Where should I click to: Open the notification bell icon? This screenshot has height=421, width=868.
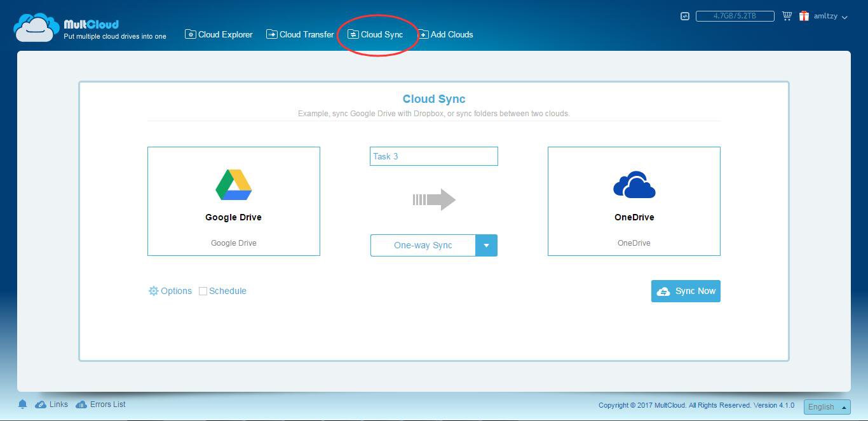(x=22, y=404)
